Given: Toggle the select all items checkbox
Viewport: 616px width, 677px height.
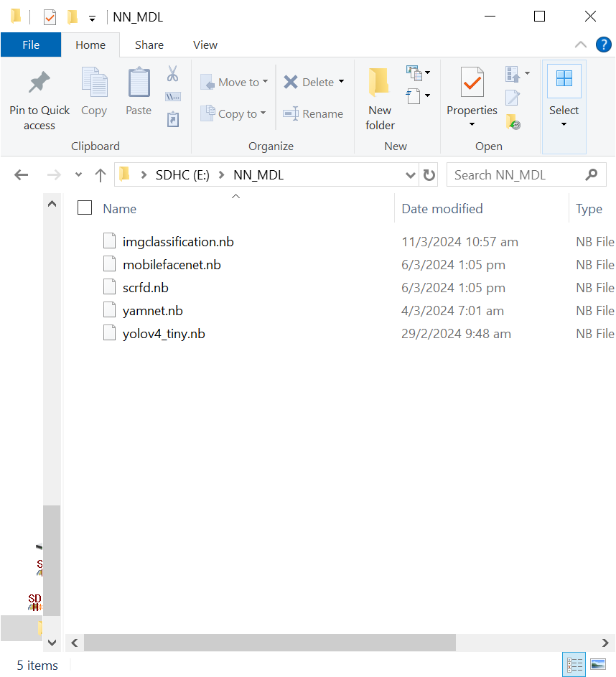Looking at the screenshot, I should (x=85, y=208).
